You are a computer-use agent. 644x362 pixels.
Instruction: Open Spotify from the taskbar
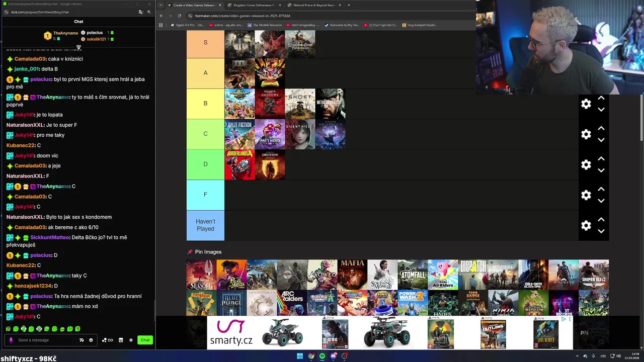[322, 356]
